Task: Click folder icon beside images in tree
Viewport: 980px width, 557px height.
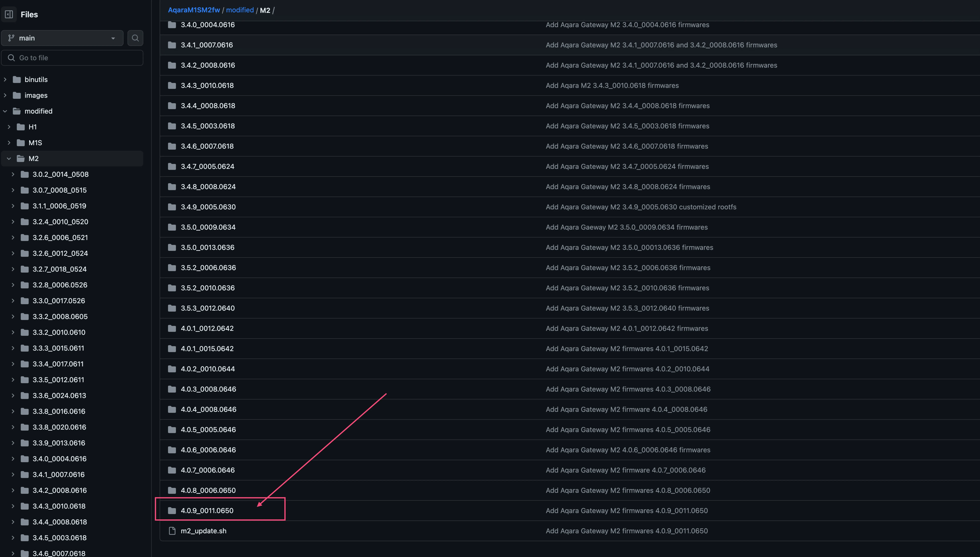Action: pyautogui.click(x=17, y=95)
